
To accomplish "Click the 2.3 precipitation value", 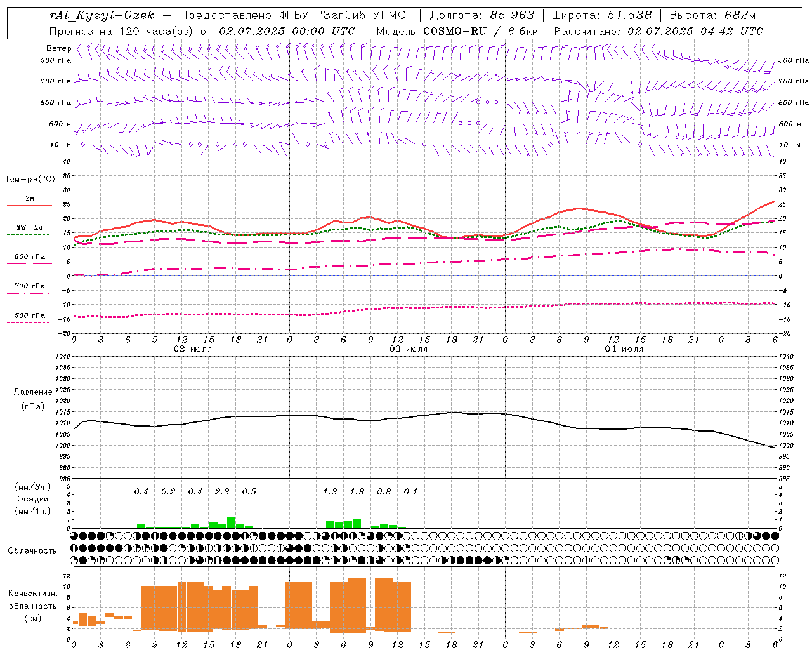I will 222,492.
